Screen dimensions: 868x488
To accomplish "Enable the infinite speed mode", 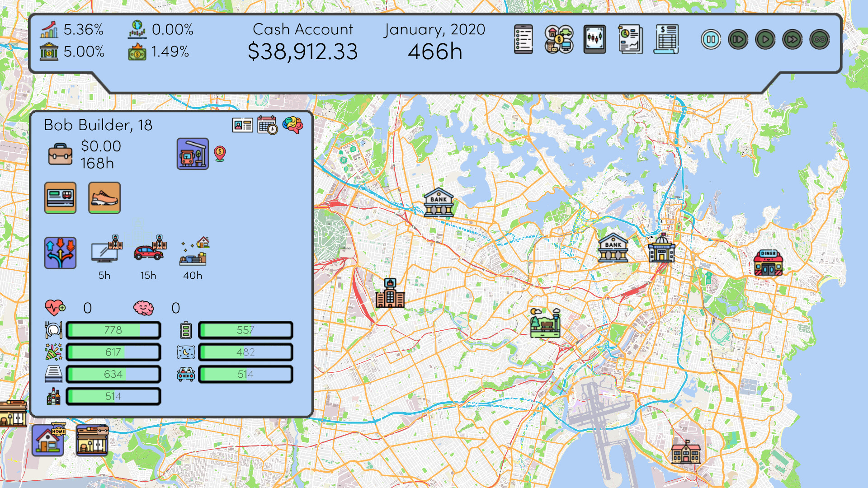I will (x=819, y=40).
